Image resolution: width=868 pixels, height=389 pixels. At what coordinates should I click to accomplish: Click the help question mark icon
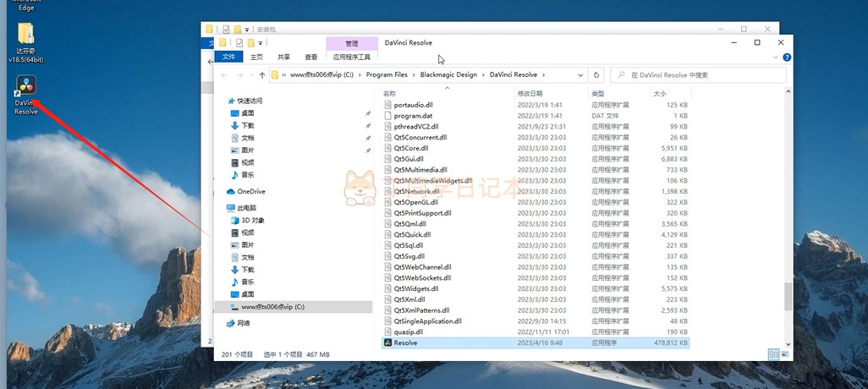(787, 58)
